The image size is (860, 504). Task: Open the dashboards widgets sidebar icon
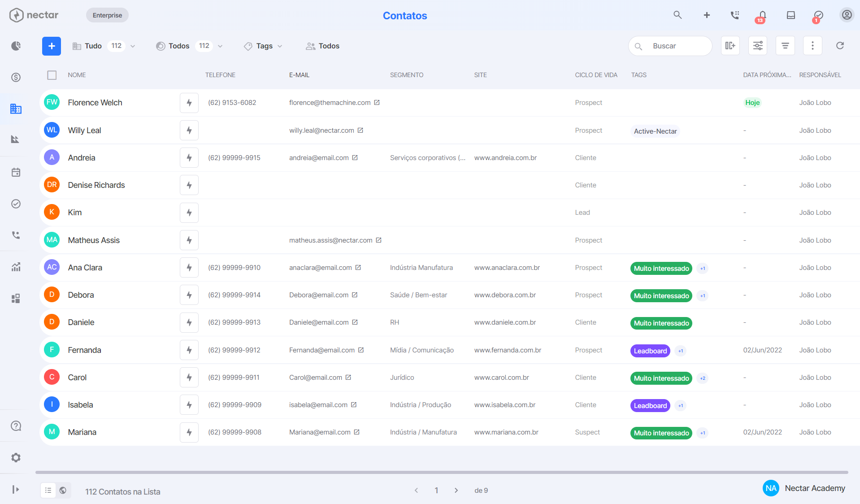(x=16, y=299)
